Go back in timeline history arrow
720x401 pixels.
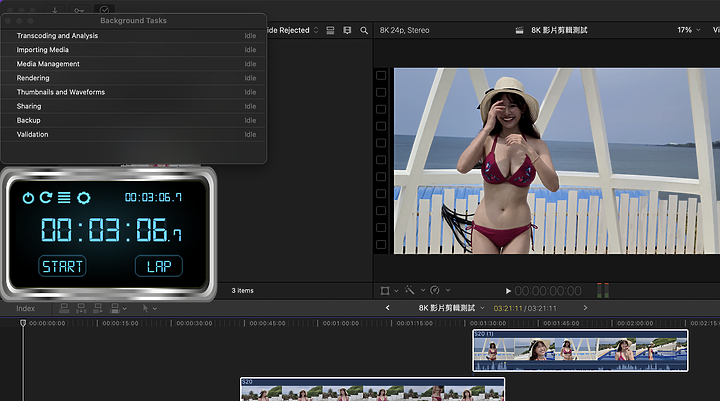tap(388, 308)
